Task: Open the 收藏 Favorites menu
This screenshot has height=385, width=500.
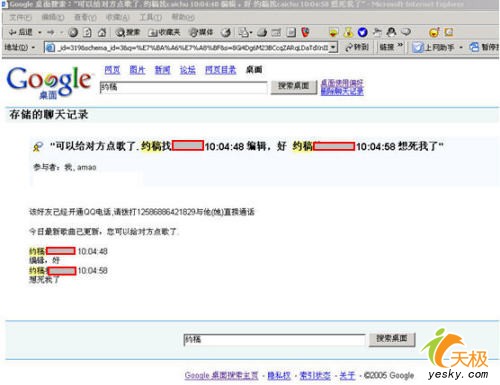Action: tap(117, 17)
